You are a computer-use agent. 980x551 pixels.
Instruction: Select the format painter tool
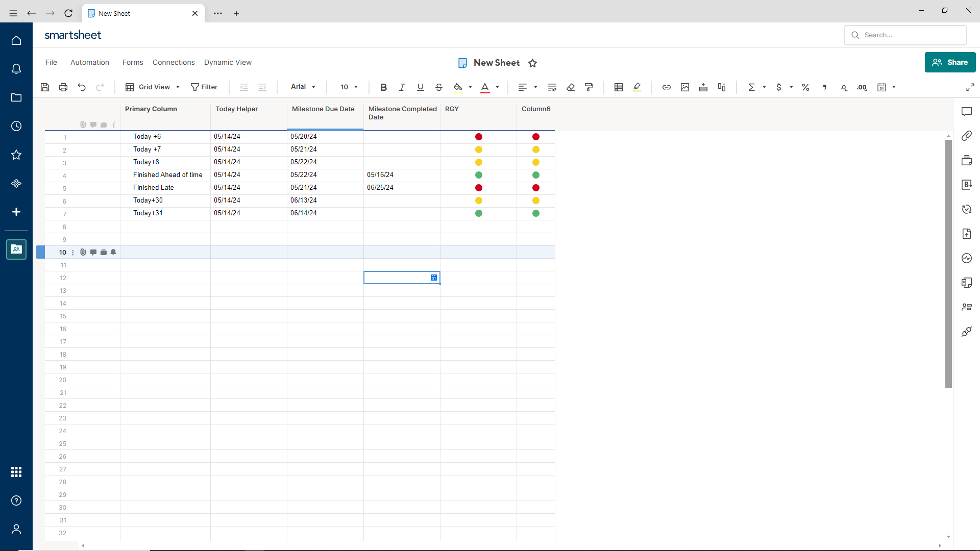tap(589, 87)
